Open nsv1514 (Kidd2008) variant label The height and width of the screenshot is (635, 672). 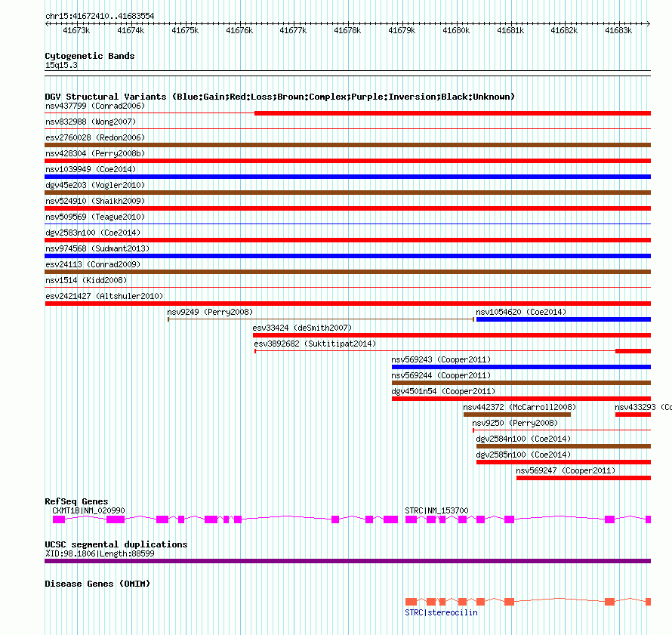point(86,280)
